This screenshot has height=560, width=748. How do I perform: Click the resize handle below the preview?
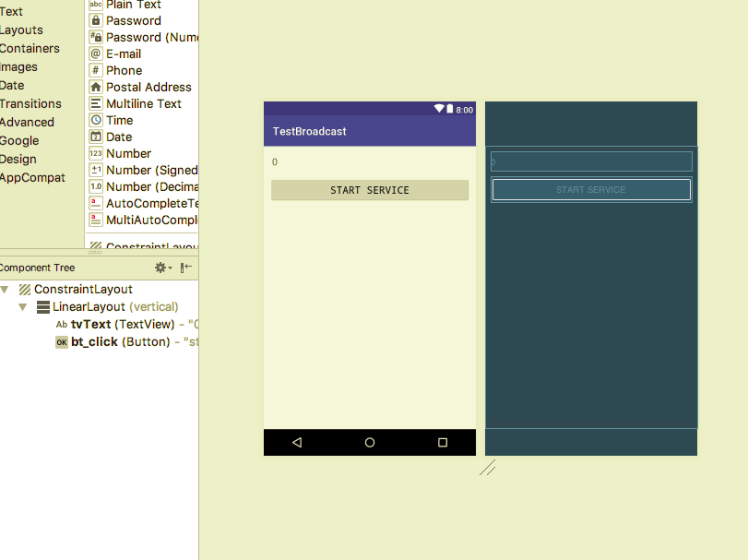[x=488, y=468]
